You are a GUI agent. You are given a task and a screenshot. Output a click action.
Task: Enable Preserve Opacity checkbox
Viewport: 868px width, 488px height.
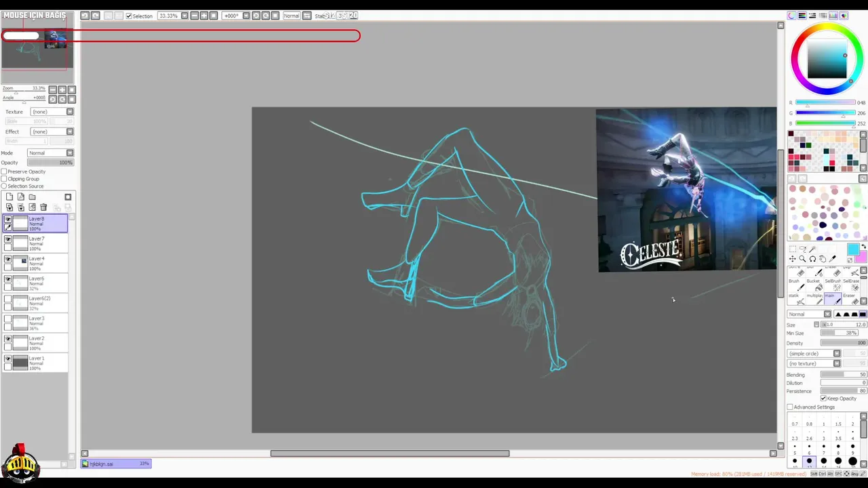4,171
